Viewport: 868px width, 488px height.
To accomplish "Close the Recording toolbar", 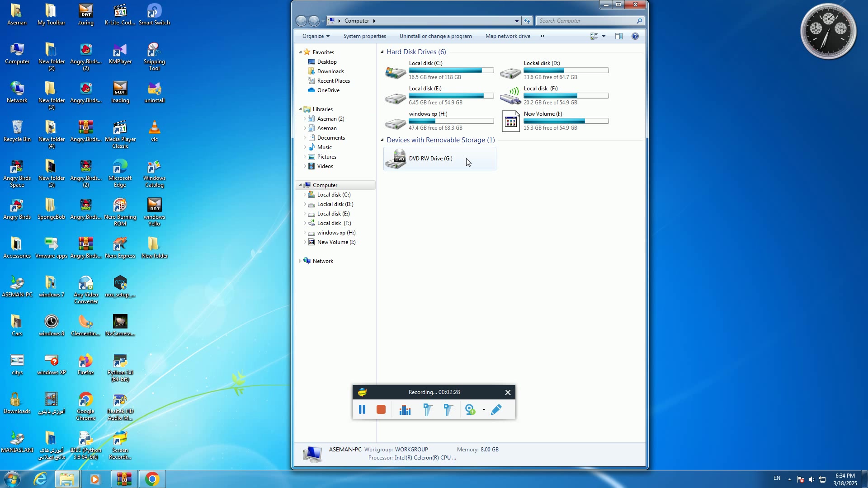I will [x=508, y=392].
